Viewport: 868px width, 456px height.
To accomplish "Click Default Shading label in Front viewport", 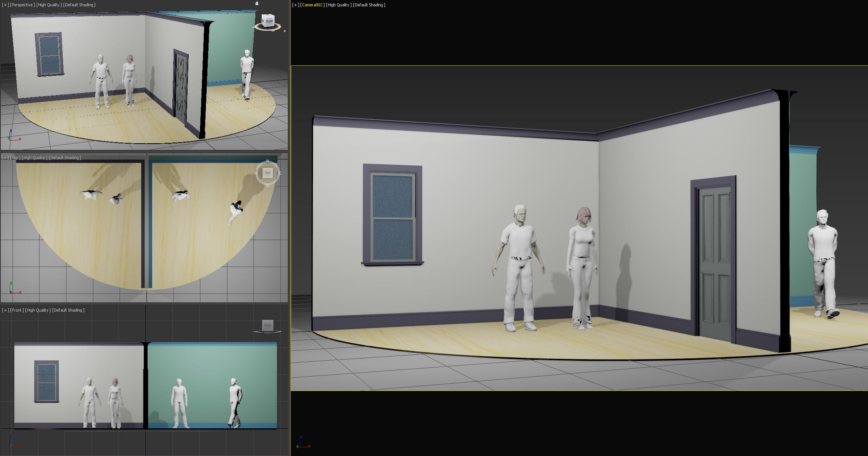I will [68, 310].
